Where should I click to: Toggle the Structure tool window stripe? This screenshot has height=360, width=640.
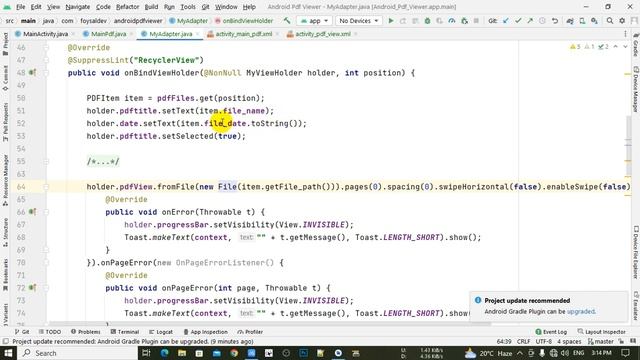tap(5, 233)
